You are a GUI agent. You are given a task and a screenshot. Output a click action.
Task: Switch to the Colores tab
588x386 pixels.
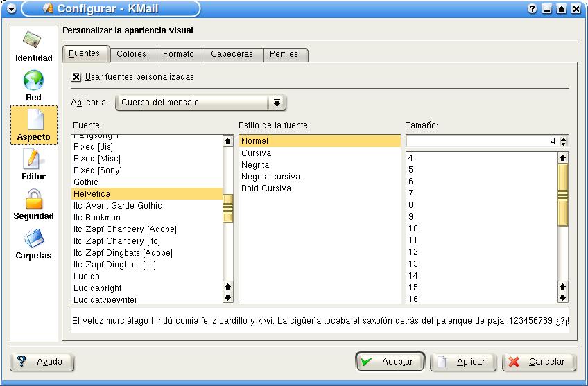click(x=130, y=54)
